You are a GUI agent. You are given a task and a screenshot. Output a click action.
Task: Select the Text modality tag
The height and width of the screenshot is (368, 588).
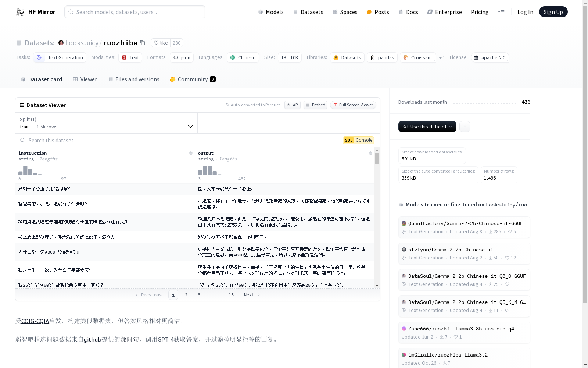(130, 57)
